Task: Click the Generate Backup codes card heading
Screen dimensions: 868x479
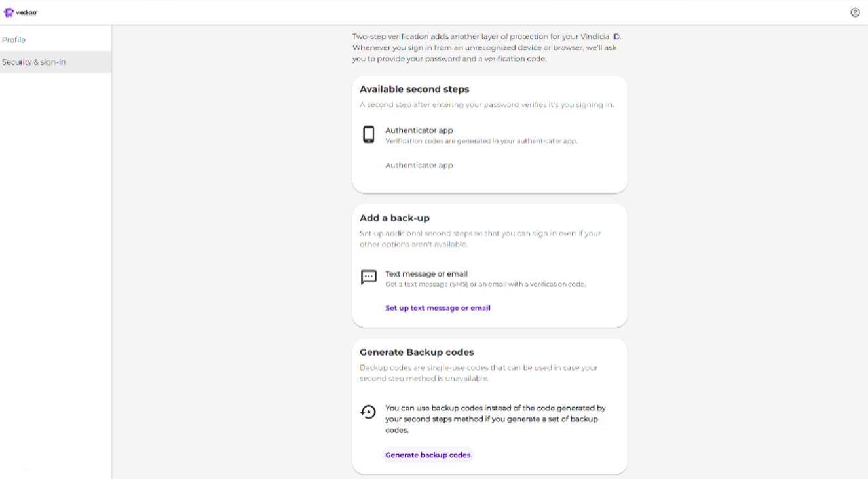Action: tap(417, 353)
